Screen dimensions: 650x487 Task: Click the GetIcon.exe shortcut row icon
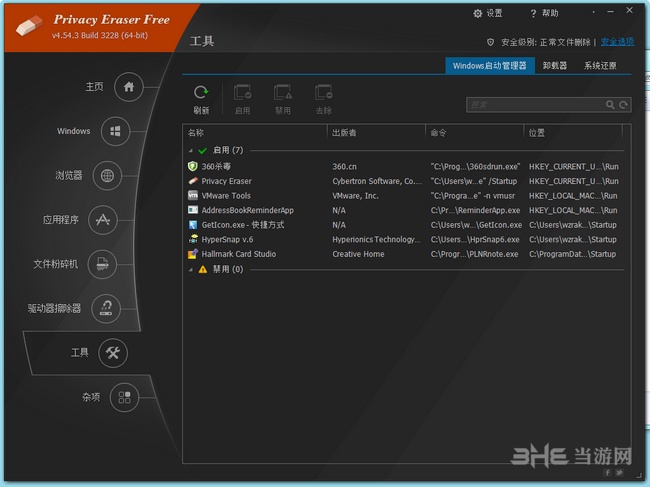193,225
